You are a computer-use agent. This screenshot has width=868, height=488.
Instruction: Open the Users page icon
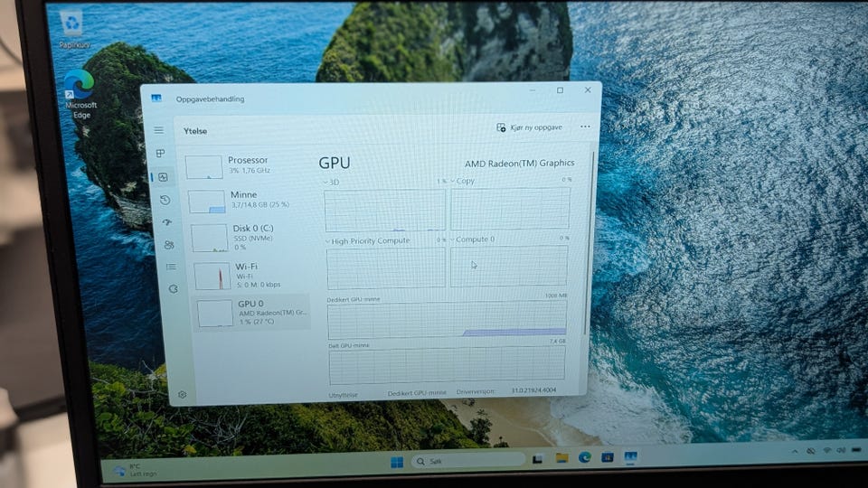point(169,245)
